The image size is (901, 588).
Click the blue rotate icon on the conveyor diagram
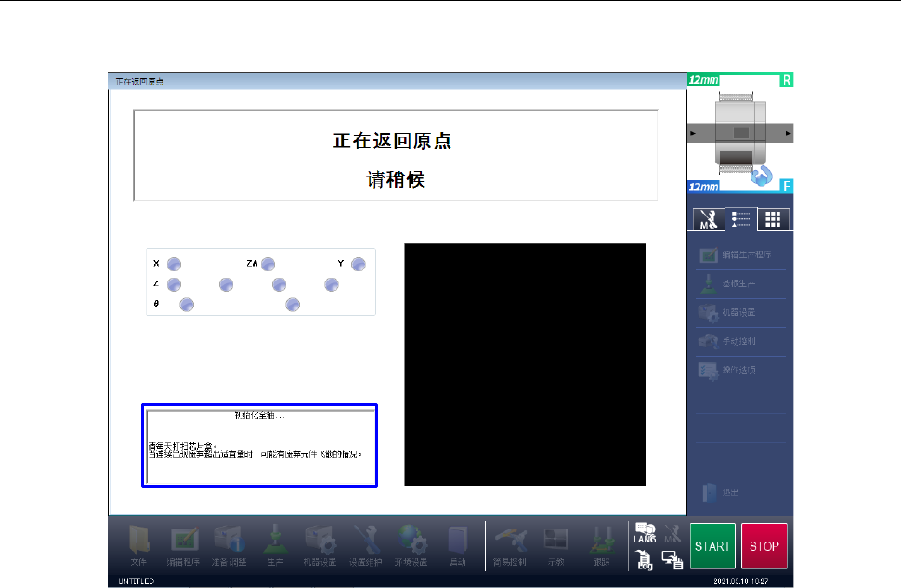(x=762, y=175)
